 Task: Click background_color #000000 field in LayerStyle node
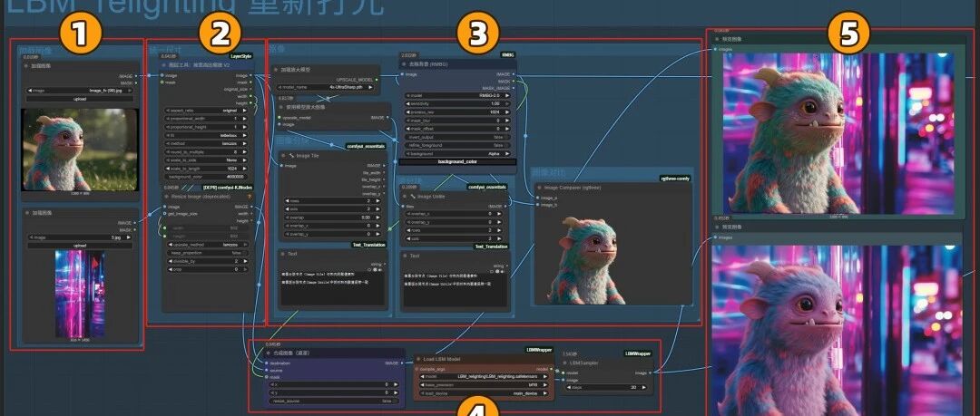click(206, 176)
